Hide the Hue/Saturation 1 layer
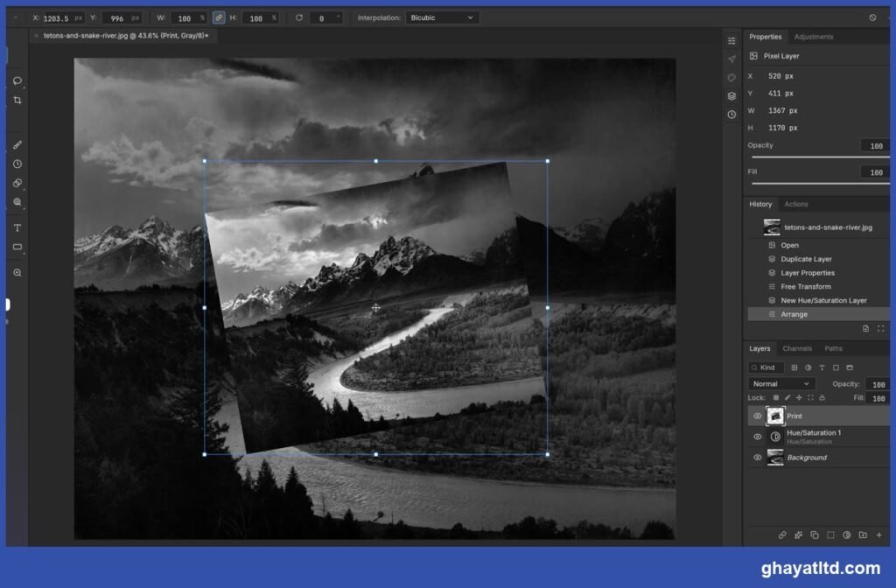896x588 pixels. click(757, 437)
